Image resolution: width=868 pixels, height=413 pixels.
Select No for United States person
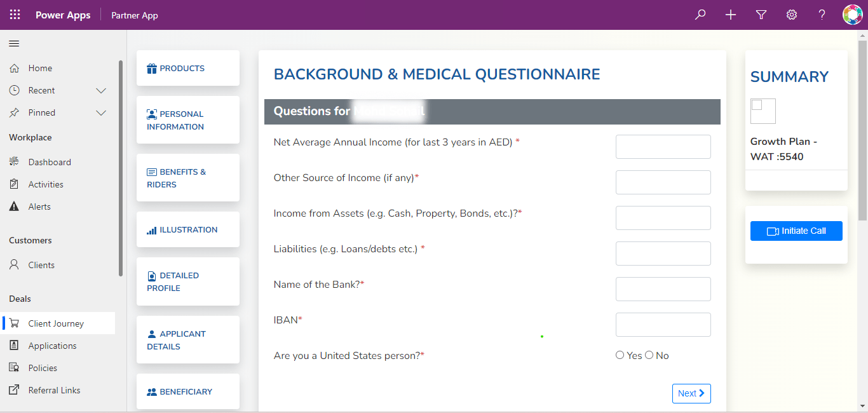[x=649, y=355]
